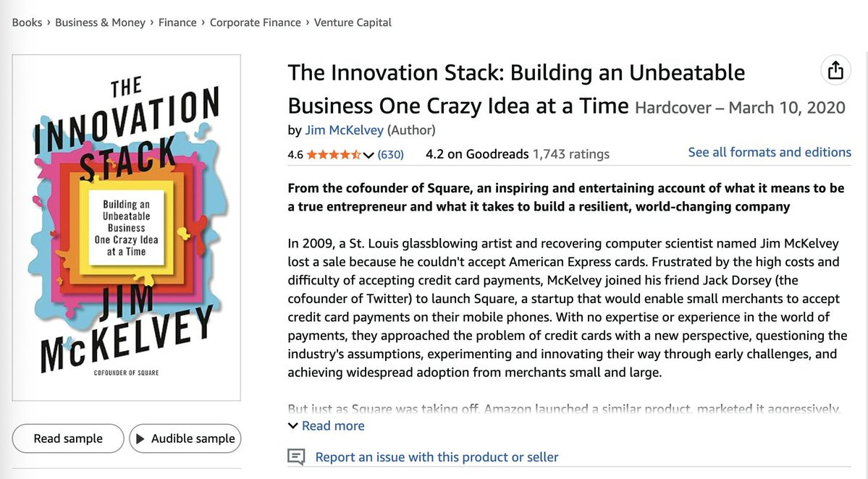The width and height of the screenshot is (868, 479).
Task: Expand description with Read more
Action: [333, 425]
